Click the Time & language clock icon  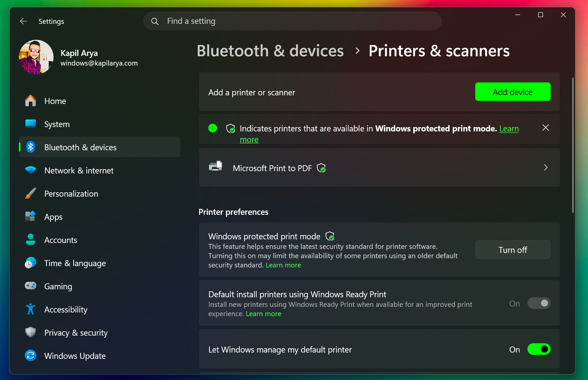tap(30, 263)
